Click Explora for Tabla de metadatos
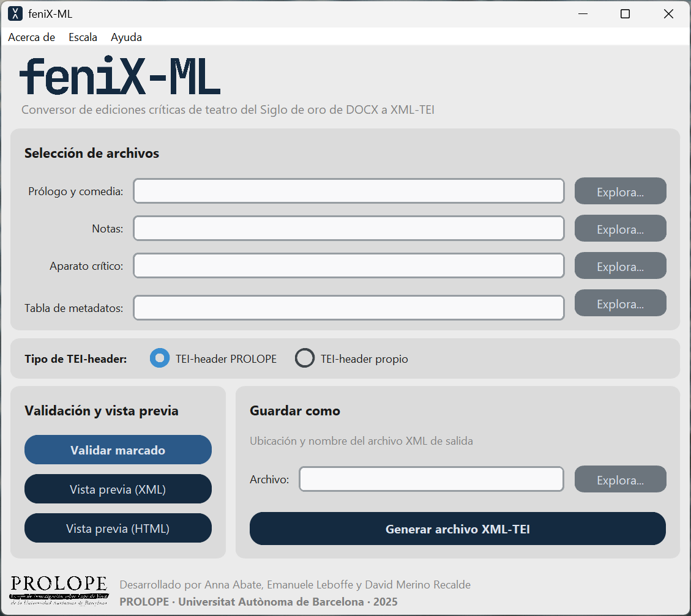 (x=620, y=303)
